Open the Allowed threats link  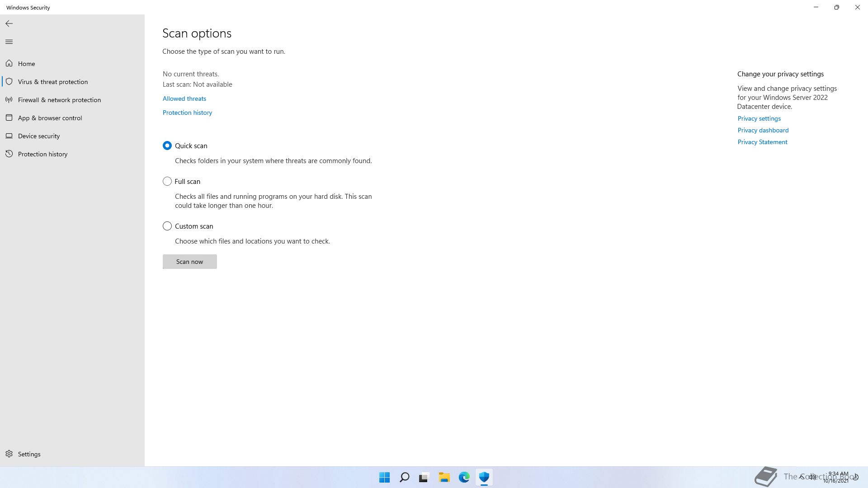(x=184, y=99)
